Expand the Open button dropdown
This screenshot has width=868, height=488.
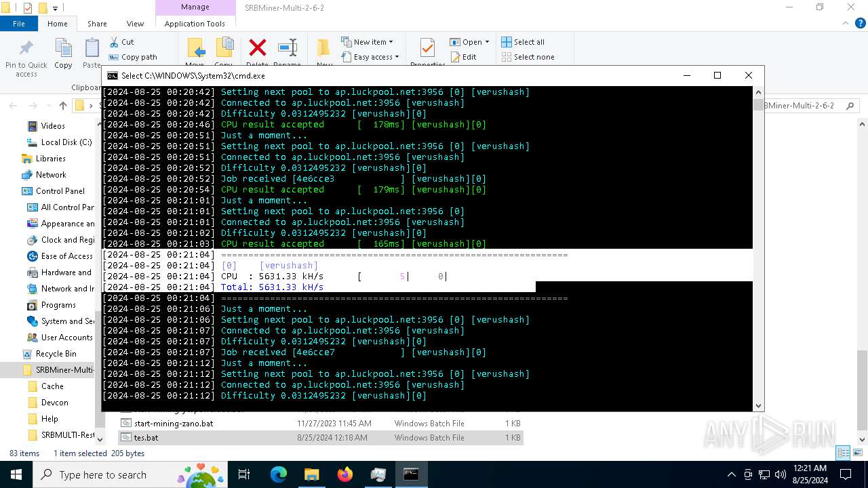click(487, 42)
